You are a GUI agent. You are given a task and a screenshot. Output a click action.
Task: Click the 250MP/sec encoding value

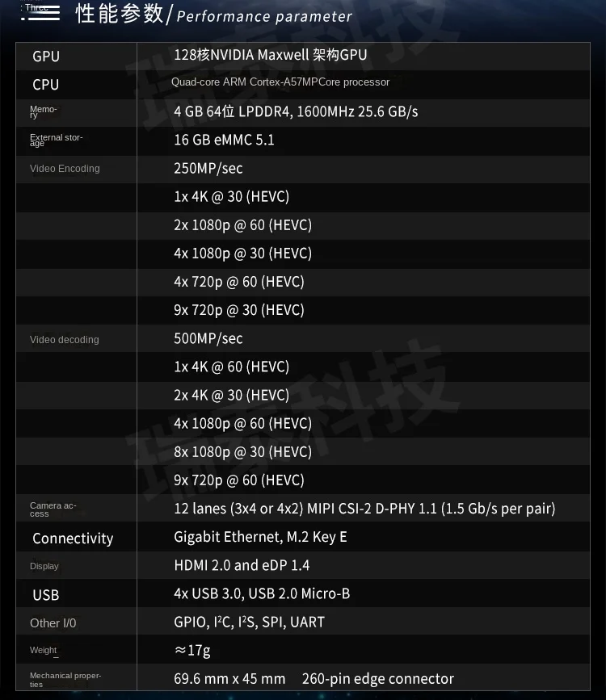click(208, 169)
